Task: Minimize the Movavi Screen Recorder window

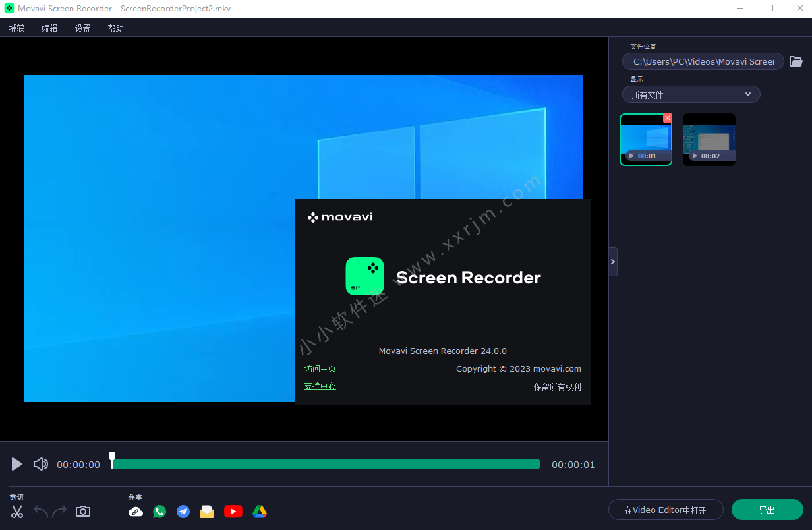Action: pos(740,8)
